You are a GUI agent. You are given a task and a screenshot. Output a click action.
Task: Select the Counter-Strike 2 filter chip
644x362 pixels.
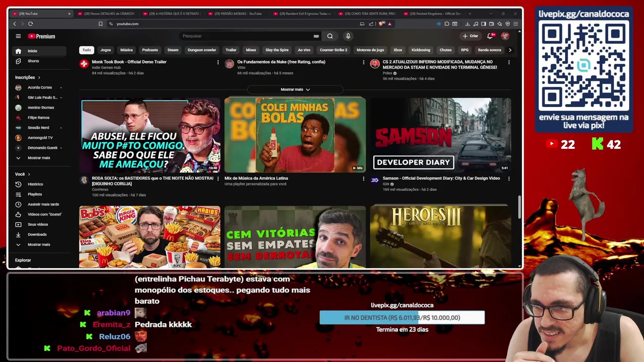333,50
